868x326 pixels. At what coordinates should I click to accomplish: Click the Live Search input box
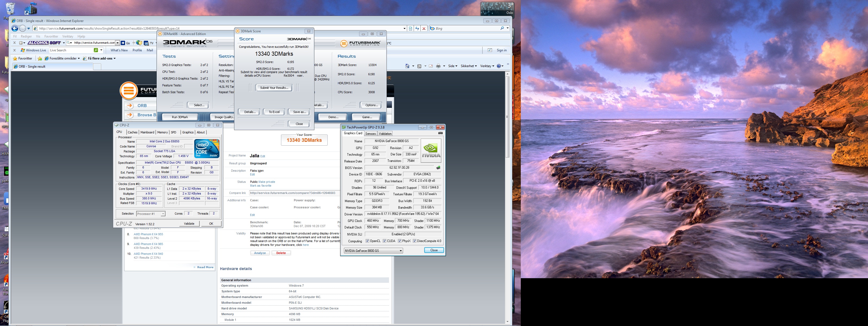coord(71,50)
